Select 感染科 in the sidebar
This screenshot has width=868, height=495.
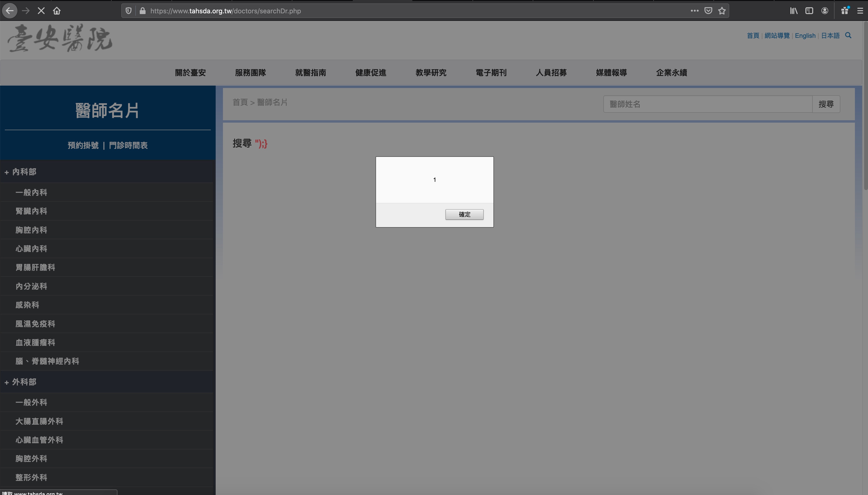27,305
